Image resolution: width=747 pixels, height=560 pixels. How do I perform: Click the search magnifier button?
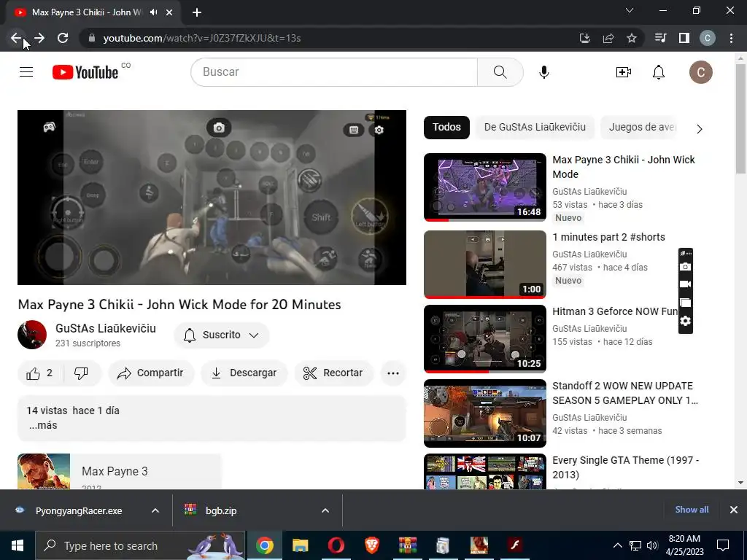pos(500,72)
